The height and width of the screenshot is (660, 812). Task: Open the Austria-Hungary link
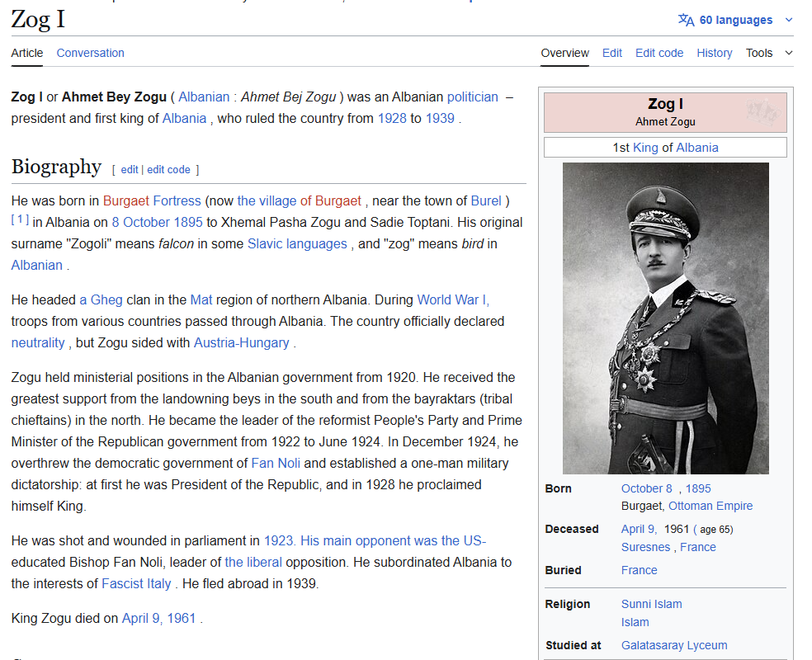[241, 342]
